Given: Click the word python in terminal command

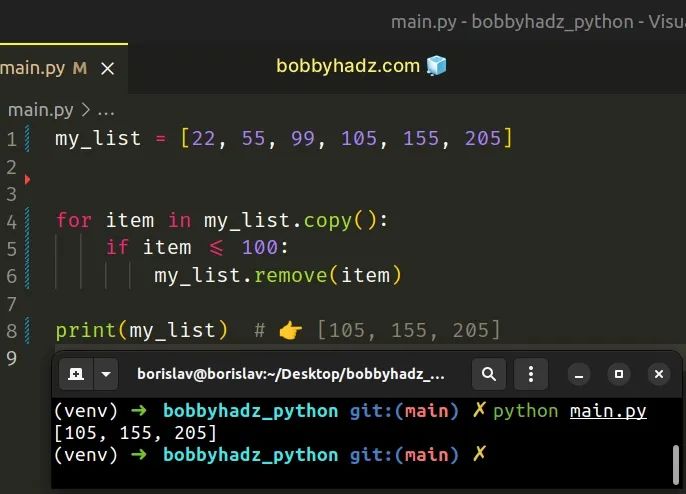Looking at the screenshot, I should 525,412.
